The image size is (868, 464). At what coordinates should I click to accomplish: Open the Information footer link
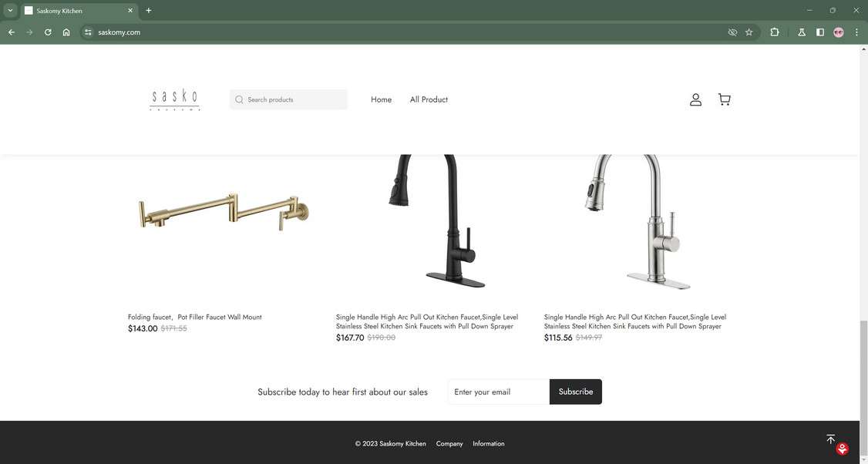488,443
